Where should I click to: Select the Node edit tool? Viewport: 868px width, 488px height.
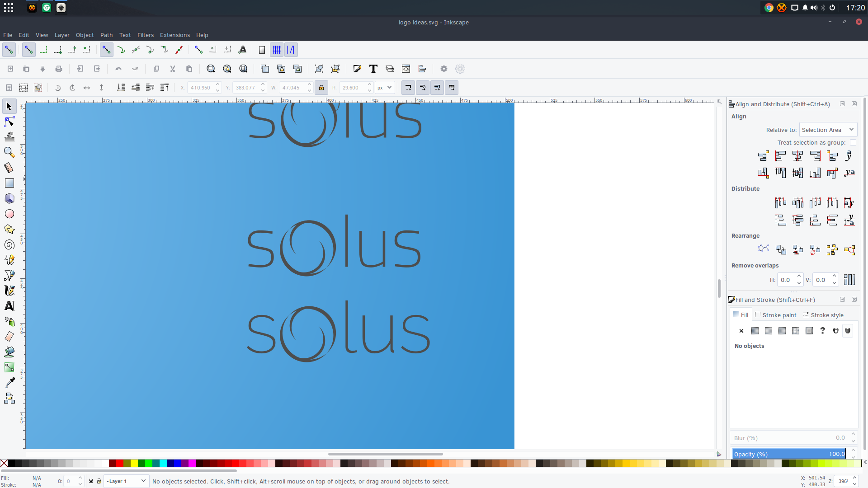click(9, 122)
